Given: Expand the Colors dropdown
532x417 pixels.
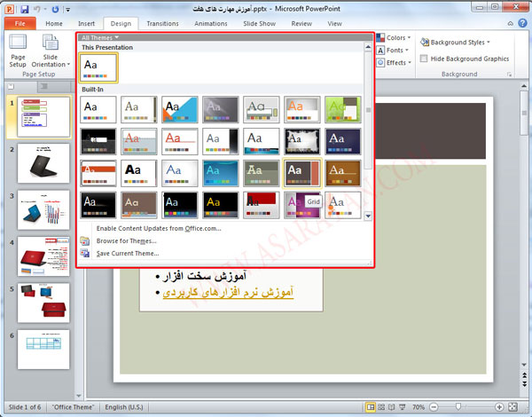Looking at the screenshot, I should click(x=395, y=38).
